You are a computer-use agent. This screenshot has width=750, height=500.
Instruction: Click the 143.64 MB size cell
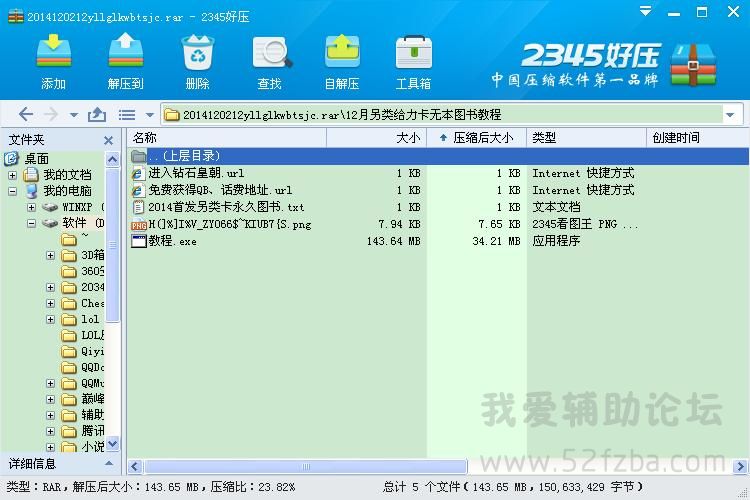[394, 241]
